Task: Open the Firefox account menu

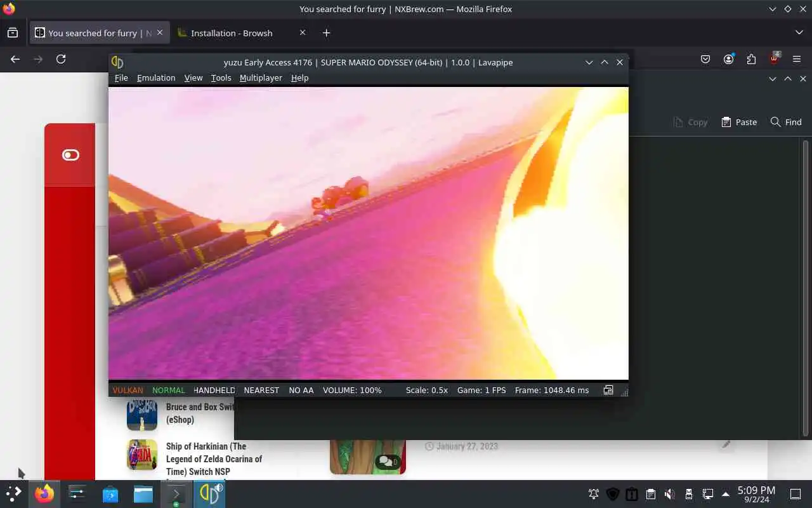Action: pyautogui.click(x=728, y=59)
